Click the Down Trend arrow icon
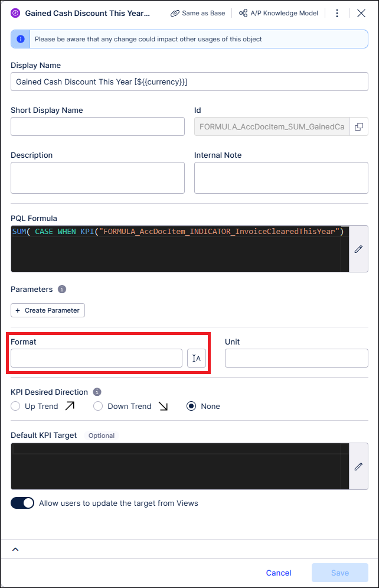This screenshot has height=588, width=379. [164, 406]
